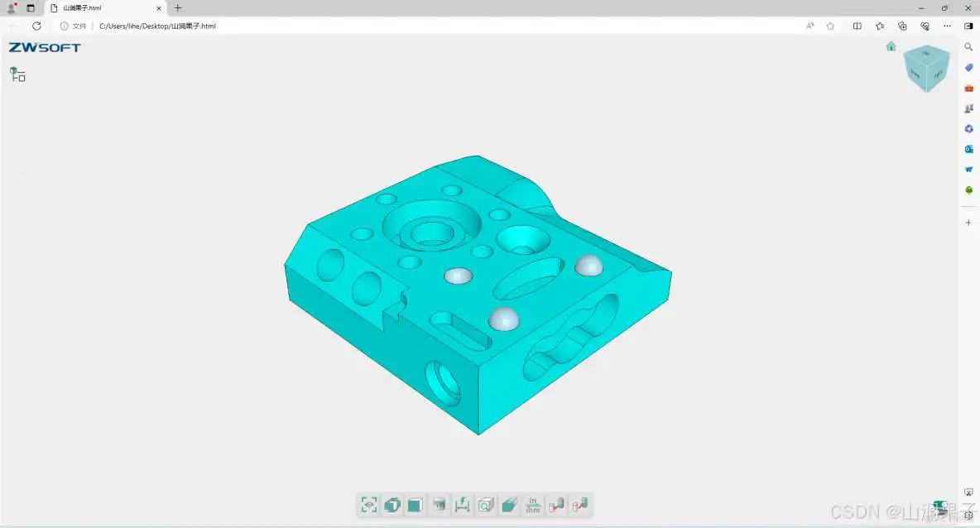Click the zoom-to-fit view icon
The height and width of the screenshot is (528, 980).
tap(369, 505)
